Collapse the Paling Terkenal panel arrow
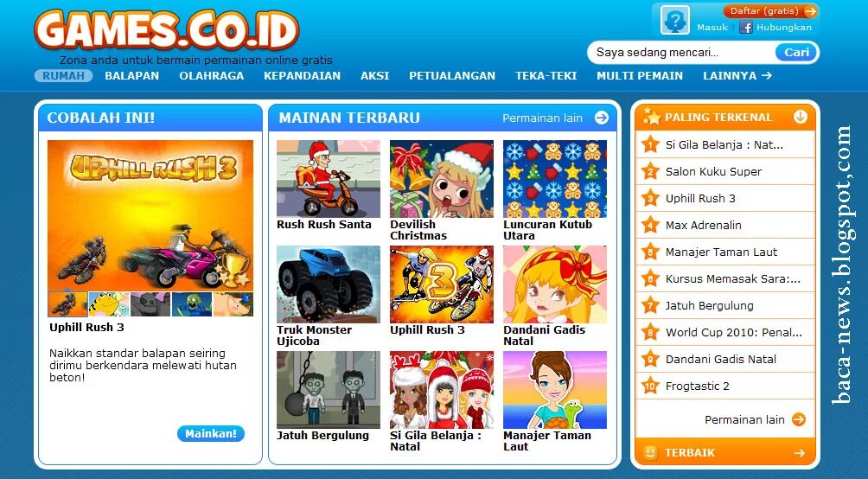This screenshot has height=479, width=868. coord(800,117)
